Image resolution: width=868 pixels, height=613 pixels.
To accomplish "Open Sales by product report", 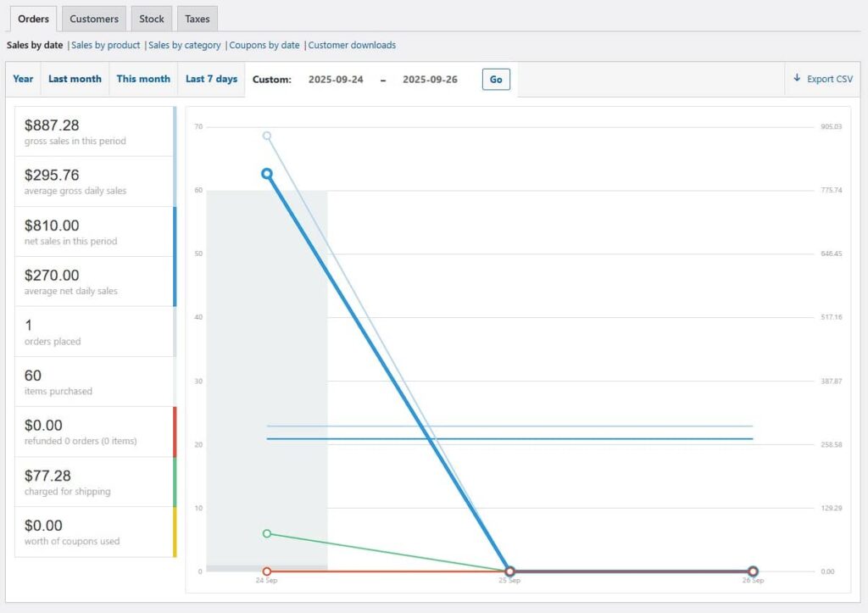I will click(x=106, y=45).
